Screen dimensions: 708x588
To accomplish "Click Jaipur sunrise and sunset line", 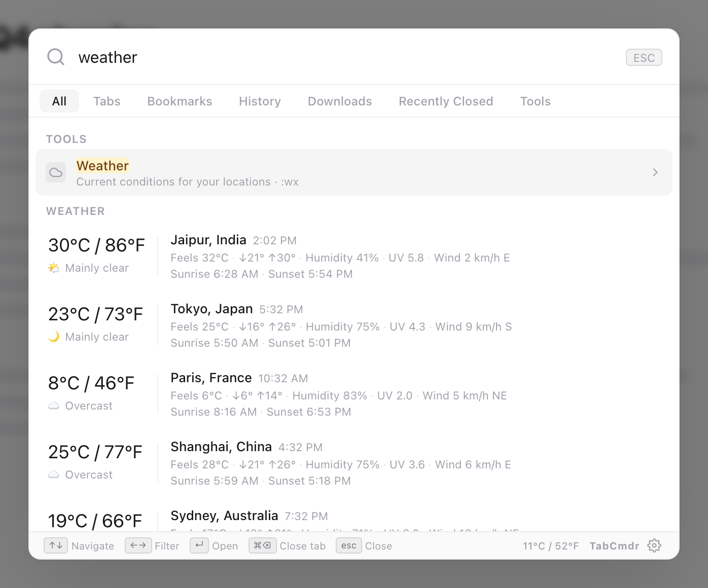I will (262, 274).
